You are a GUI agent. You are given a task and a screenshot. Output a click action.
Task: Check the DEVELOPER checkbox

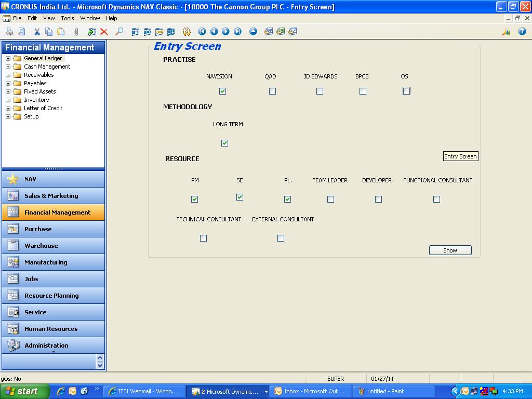(x=378, y=199)
